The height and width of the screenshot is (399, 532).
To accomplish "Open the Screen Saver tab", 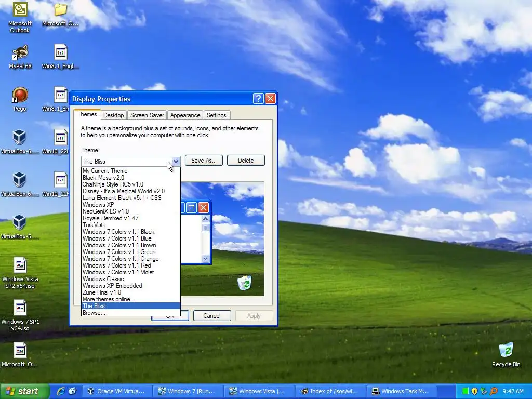I will point(147,115).
